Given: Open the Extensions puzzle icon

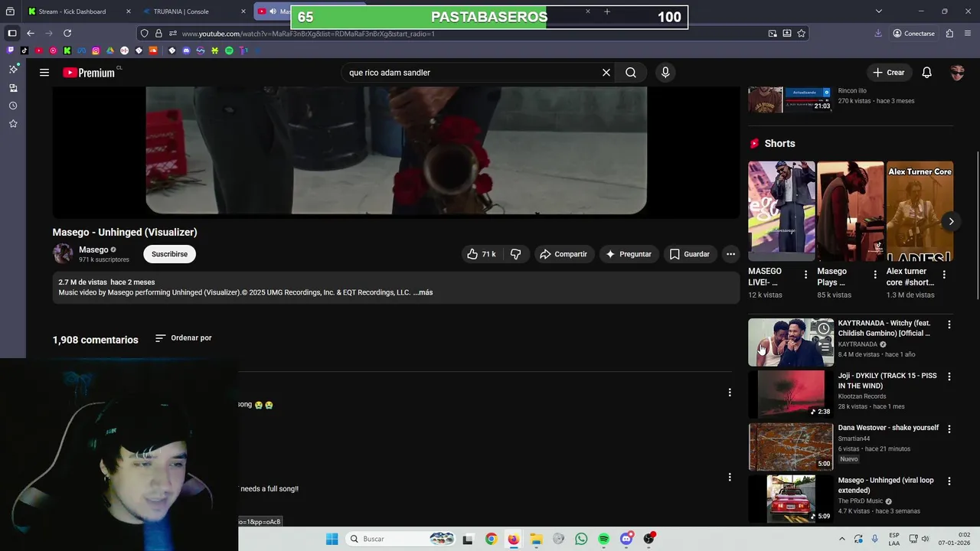Looking at the screenshot, I should point(949,34).
